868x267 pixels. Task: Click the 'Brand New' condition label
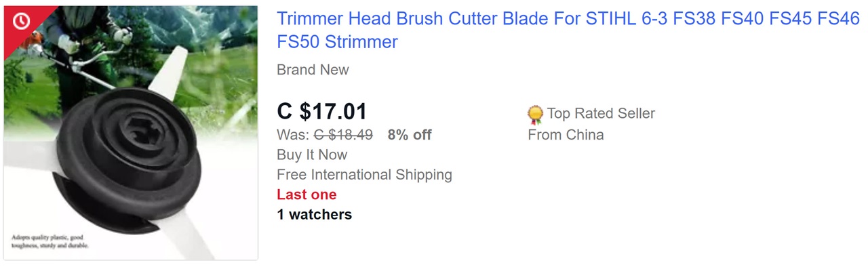pos(313,70)
